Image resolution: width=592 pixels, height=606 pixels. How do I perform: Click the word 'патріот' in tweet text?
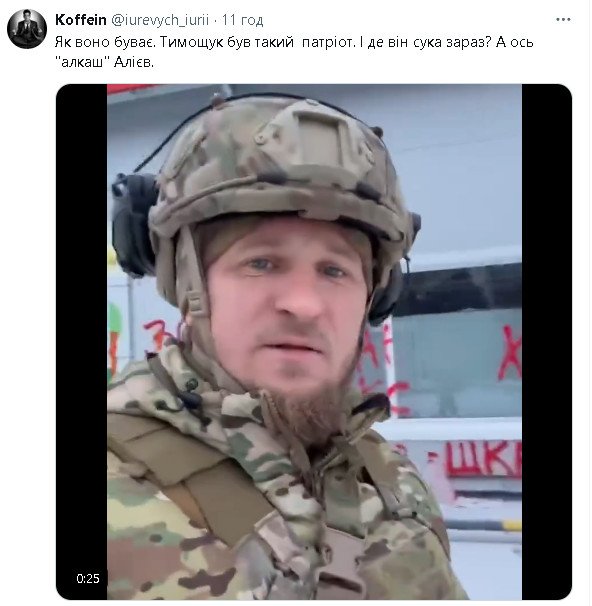point(327,42)
